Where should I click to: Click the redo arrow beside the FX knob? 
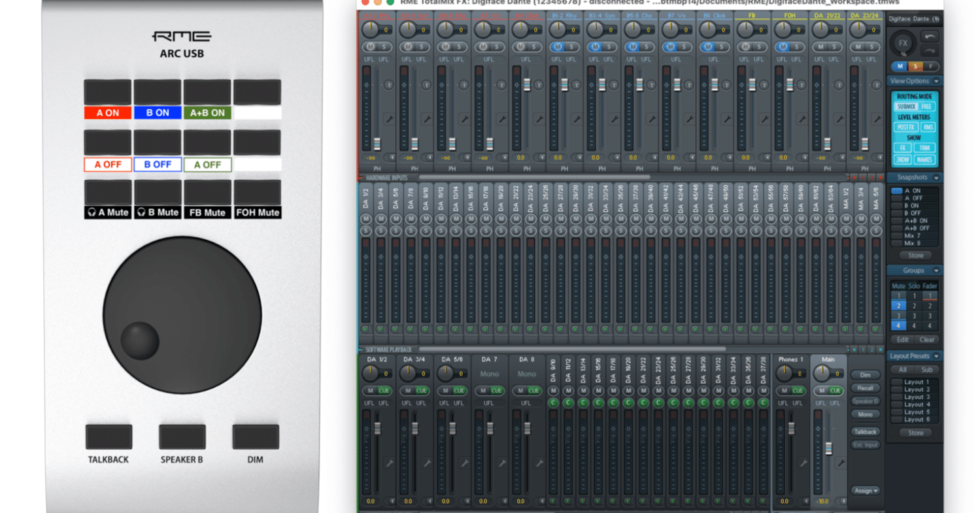[930, 50]
